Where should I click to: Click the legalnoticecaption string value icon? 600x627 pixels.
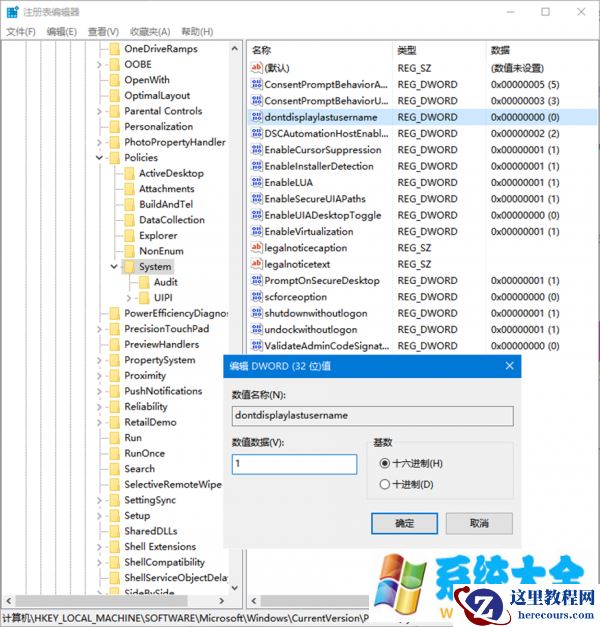(x=256, y=248)
